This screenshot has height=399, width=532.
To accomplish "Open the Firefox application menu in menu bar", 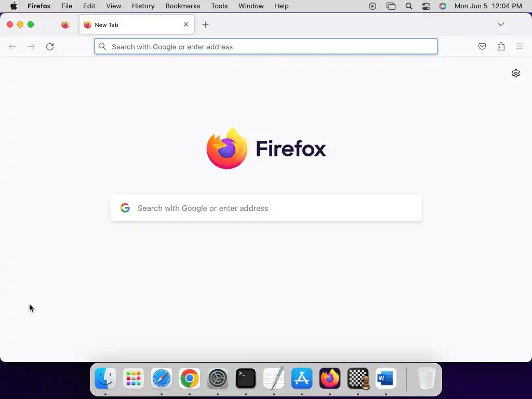I will click(x=39, y=6).
